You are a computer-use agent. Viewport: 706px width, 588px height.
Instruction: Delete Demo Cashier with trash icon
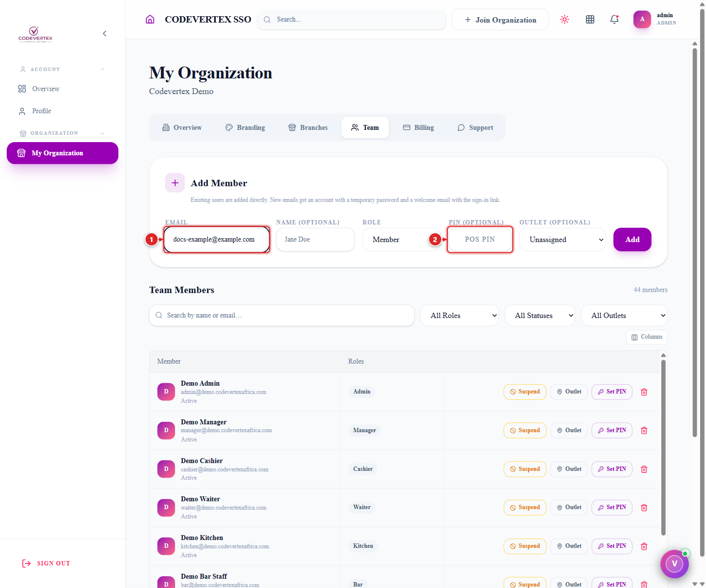tap(644, 469)
